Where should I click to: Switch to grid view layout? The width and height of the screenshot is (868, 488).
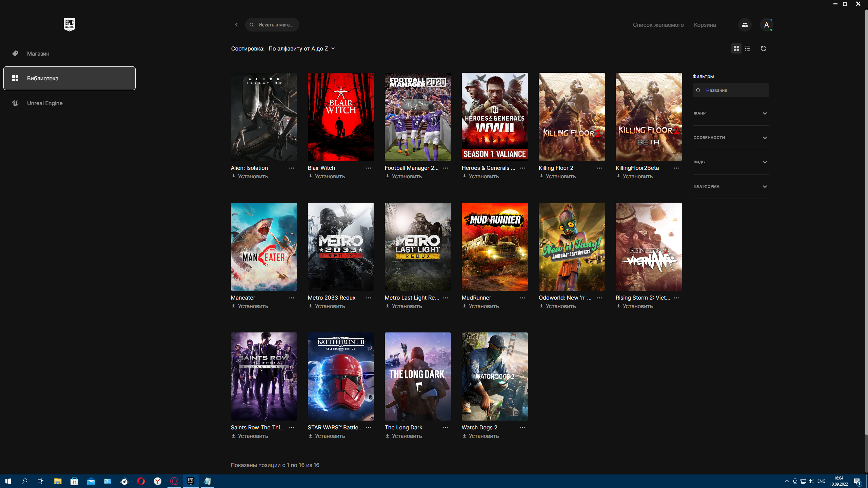pyautogui.click(x=736, y=48)
